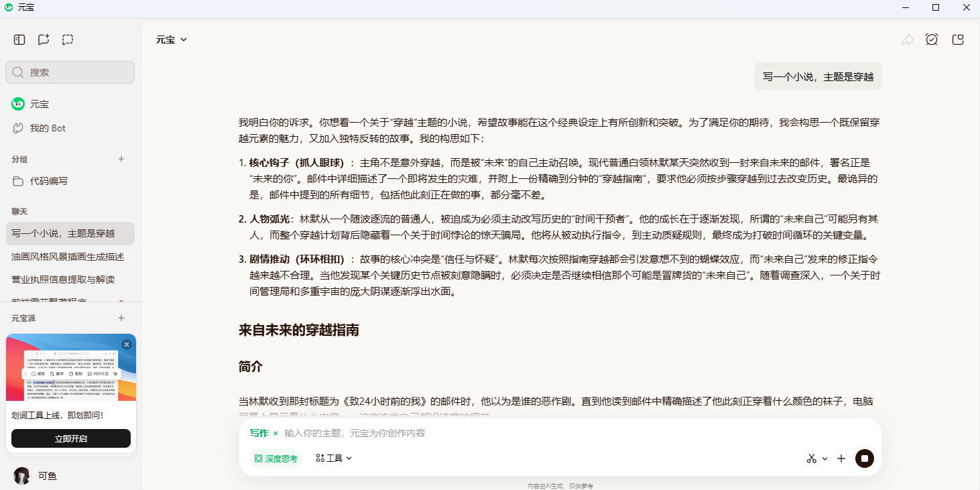Click the 元宝 logo in the title bar
Image resolution: width=980 pixels, height=490 pixels.
click(x=9, y=7)
